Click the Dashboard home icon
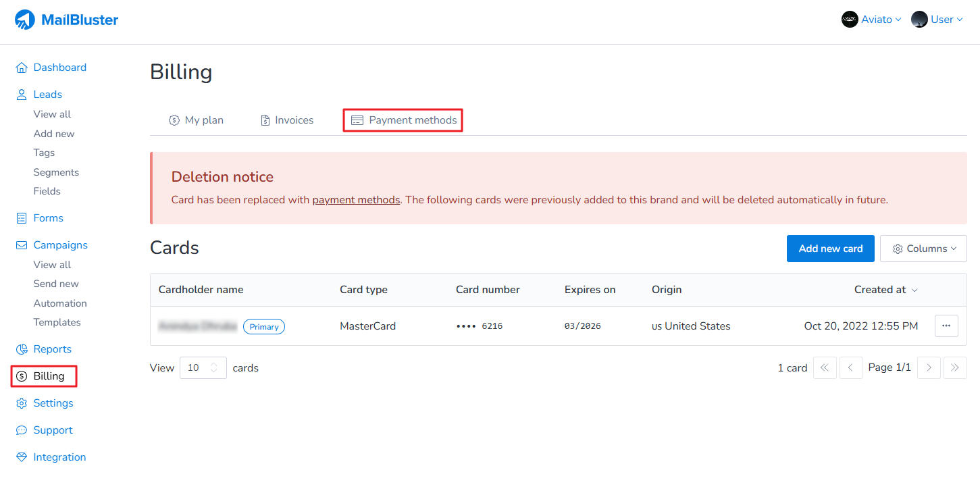This screenshot has height=487, width=980. [x=22, y=68]
